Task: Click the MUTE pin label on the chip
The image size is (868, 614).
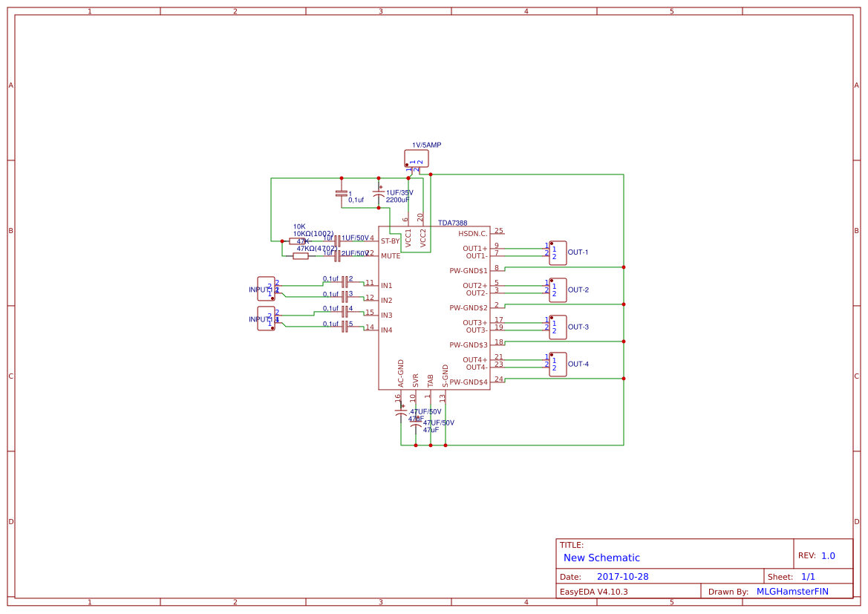Action: tap(390, 256)
